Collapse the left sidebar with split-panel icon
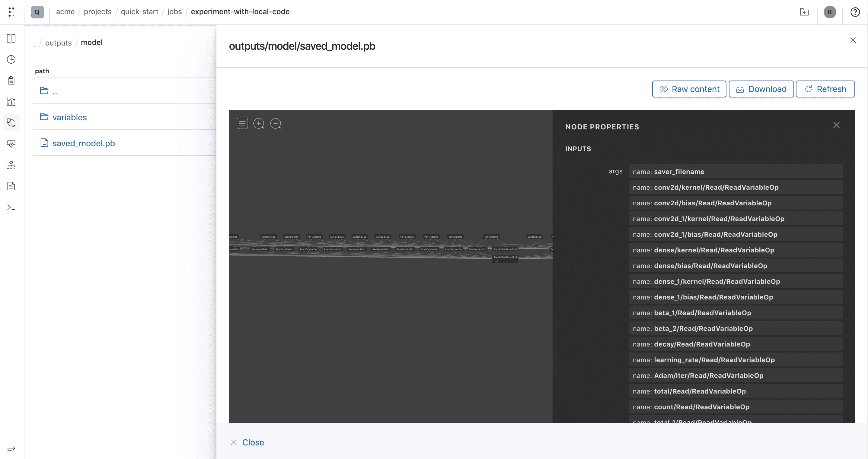Viewport: 868px width, 459px height. pos(11,38)
